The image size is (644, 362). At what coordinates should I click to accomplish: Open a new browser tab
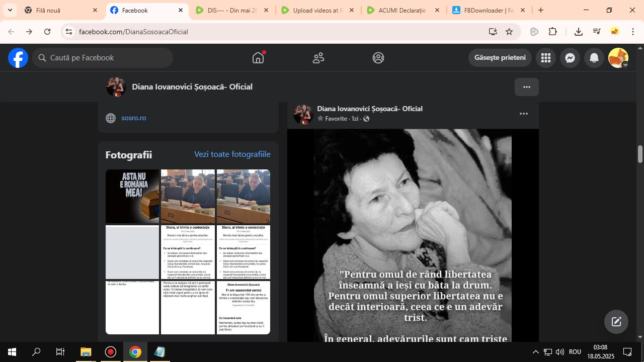coord(541,10)
